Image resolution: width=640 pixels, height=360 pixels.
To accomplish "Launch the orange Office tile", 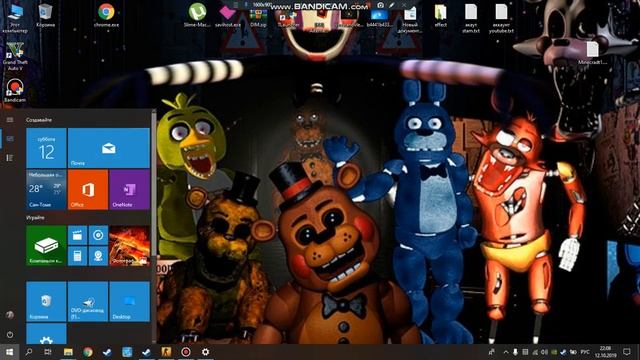I will [88, 190].
